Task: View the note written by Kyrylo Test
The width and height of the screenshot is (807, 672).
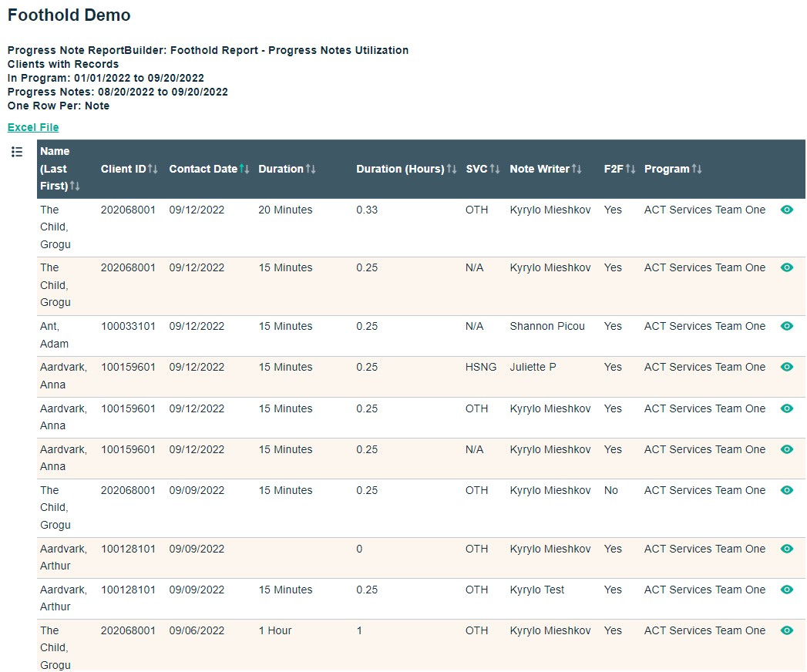Action: point(787,590)
